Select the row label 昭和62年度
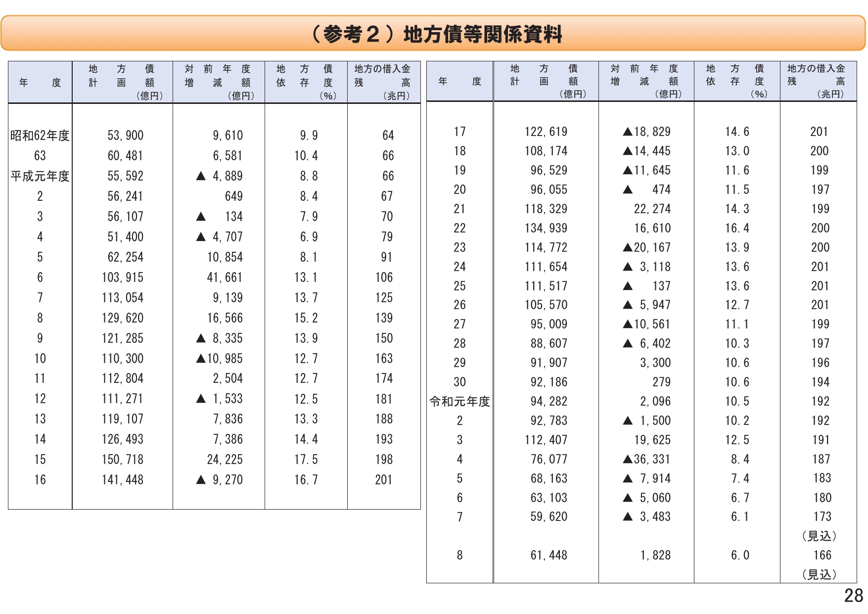 [x=40, y=136]
